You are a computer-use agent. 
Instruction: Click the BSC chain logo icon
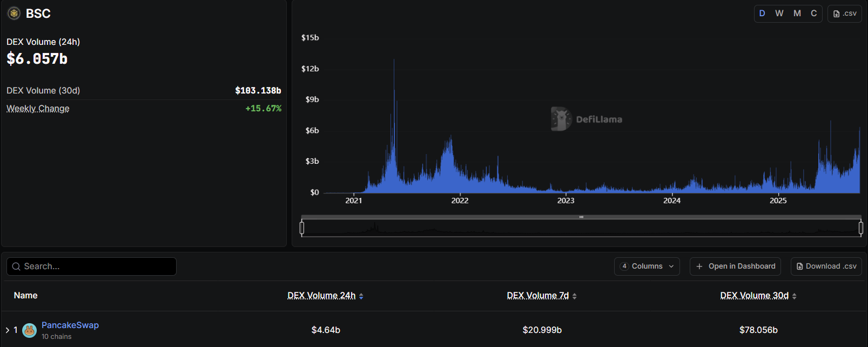click(14, 14)
